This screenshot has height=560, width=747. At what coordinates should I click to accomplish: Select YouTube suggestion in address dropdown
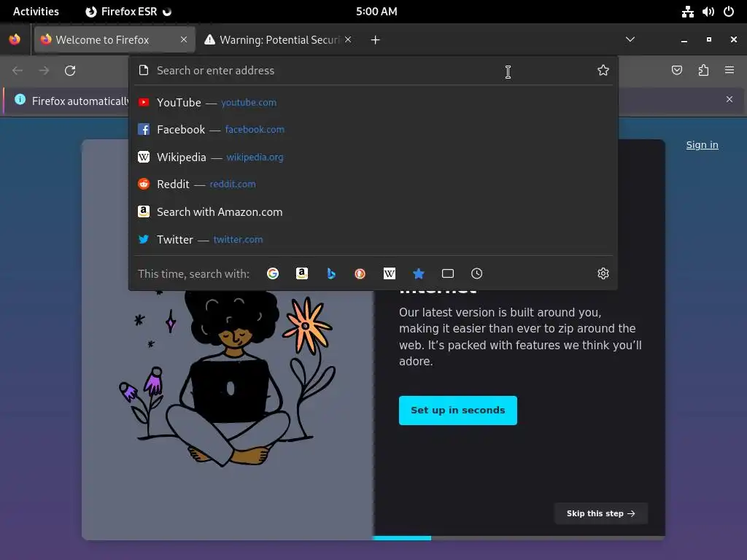tap(373, 102)
